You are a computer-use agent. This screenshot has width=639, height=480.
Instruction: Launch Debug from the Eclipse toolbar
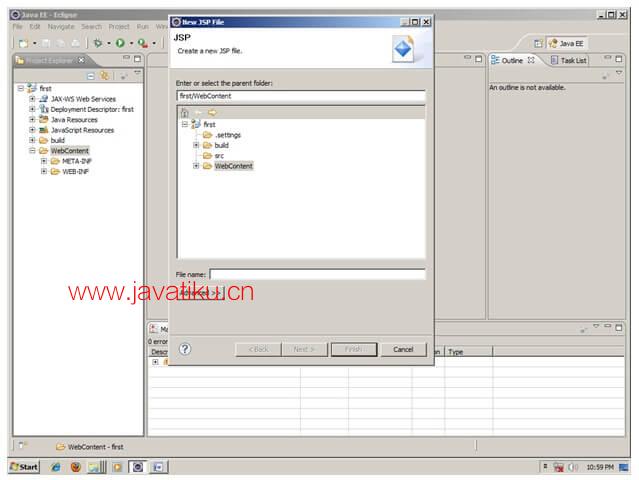tap(98, 43)
